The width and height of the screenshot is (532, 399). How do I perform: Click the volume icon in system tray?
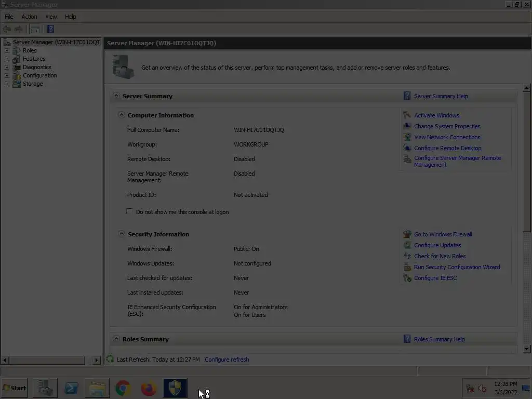point(482,389)
